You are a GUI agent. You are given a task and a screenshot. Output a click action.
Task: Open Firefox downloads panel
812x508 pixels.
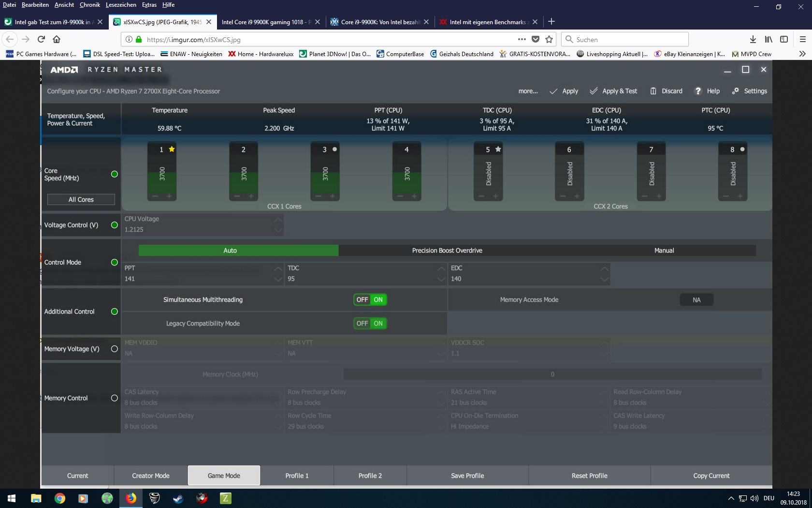(753, 39)
